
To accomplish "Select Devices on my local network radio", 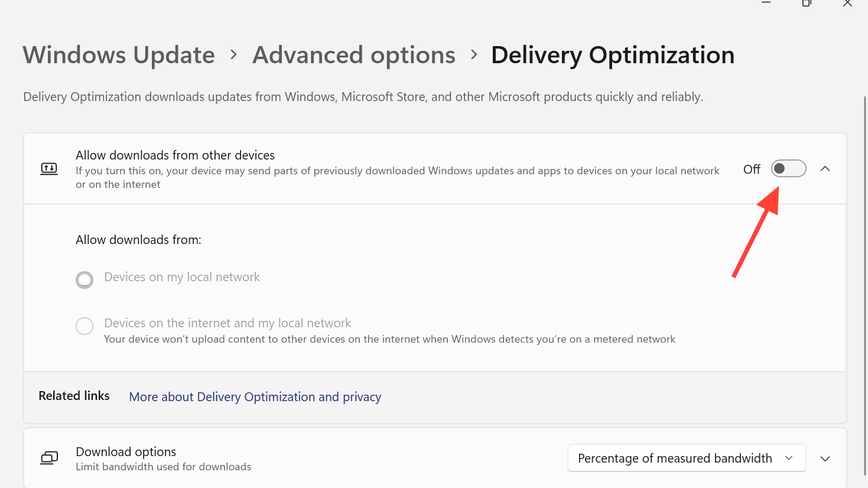I will point(84,279).
